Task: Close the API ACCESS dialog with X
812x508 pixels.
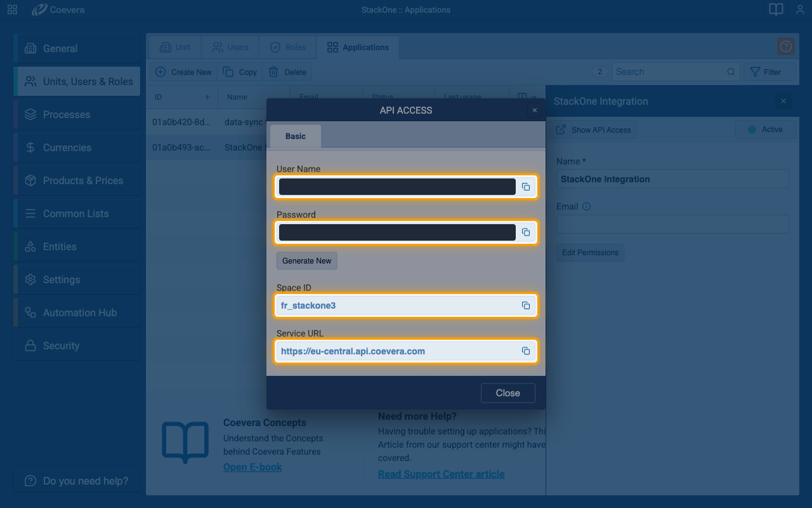Action: 535,110
